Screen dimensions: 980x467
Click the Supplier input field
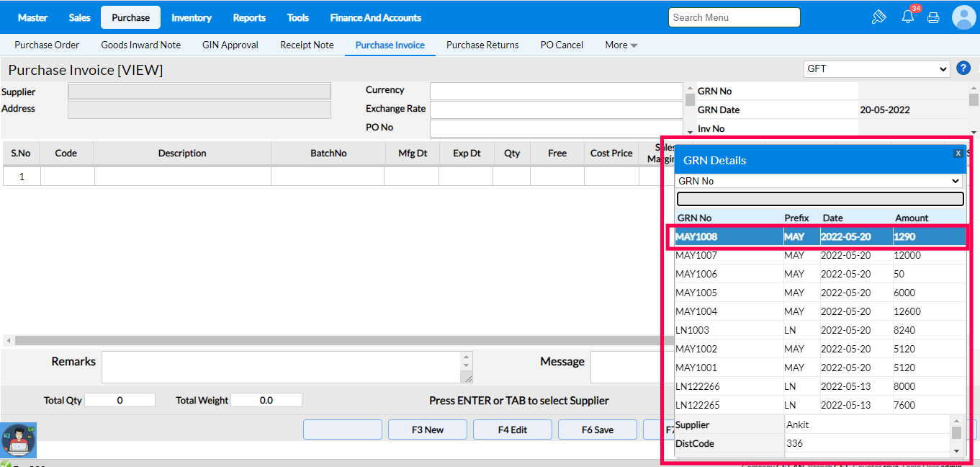[x=199, y=92]
